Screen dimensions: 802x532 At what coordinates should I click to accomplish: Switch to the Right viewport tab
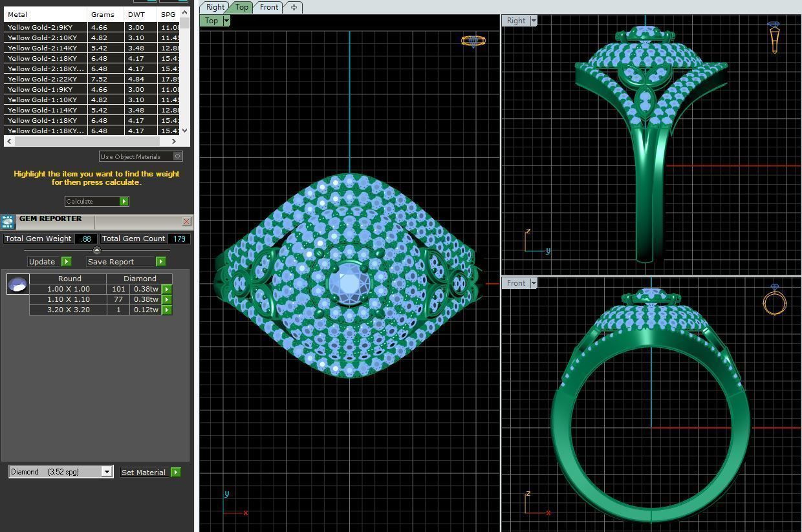click(215, 7)
